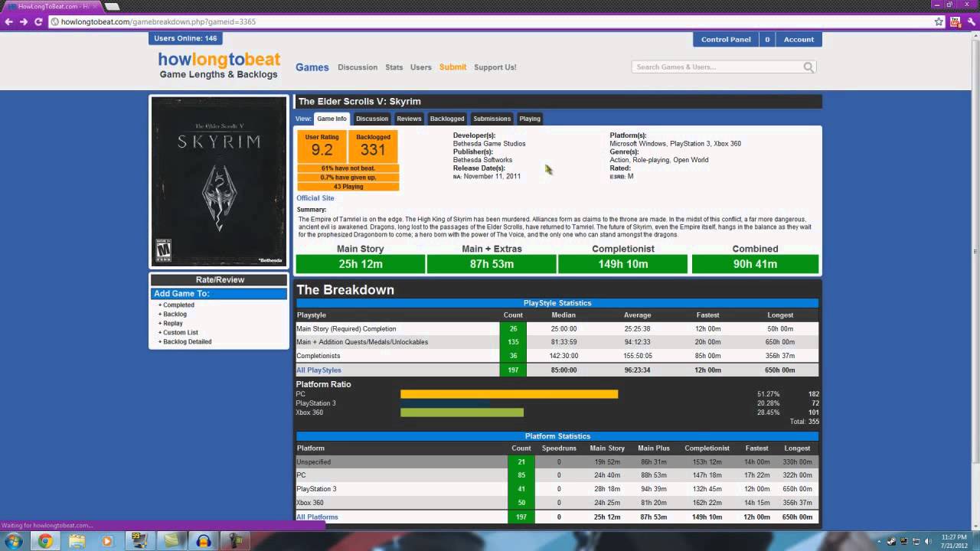Add game to Backlog list
Screen dimensions: 980x551
tap(172, 315)
